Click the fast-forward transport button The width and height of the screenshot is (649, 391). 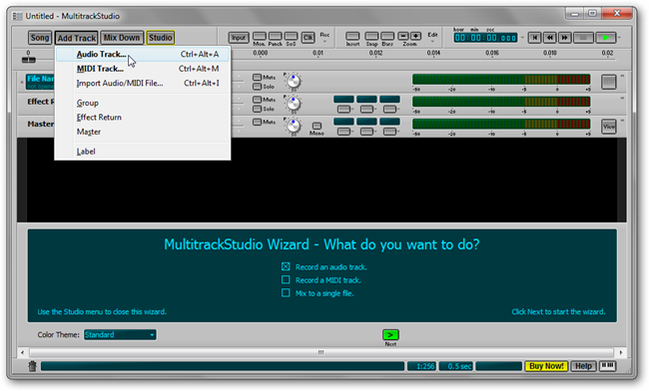click(x=565, y=38)
